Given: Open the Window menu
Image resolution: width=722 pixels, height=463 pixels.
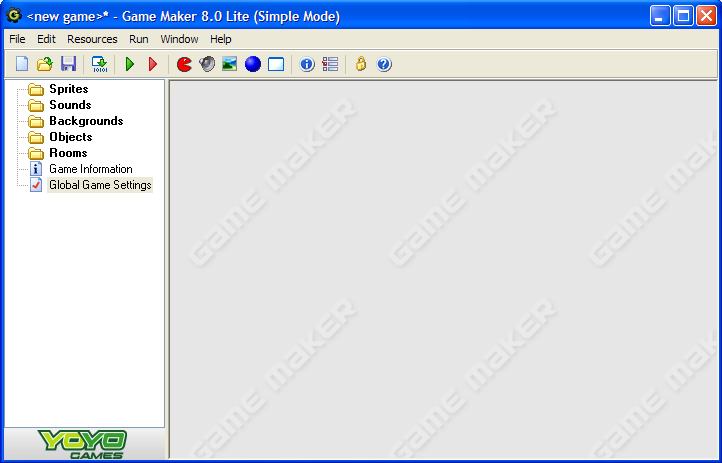Looking at the screenshot, I should 179,39.
